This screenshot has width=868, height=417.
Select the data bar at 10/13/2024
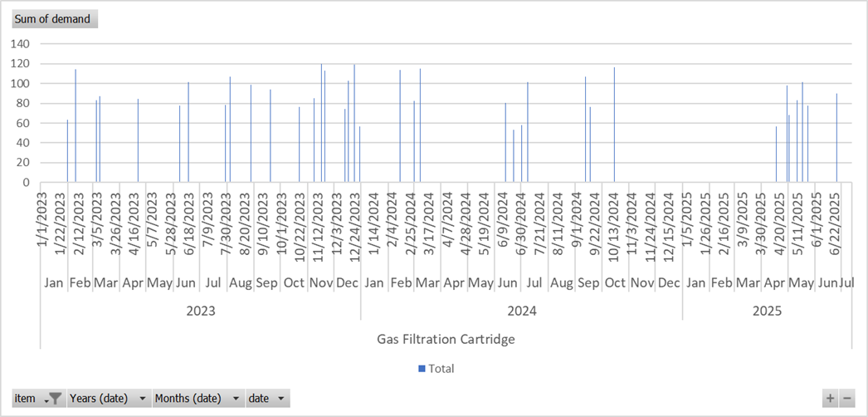[614, 125]
